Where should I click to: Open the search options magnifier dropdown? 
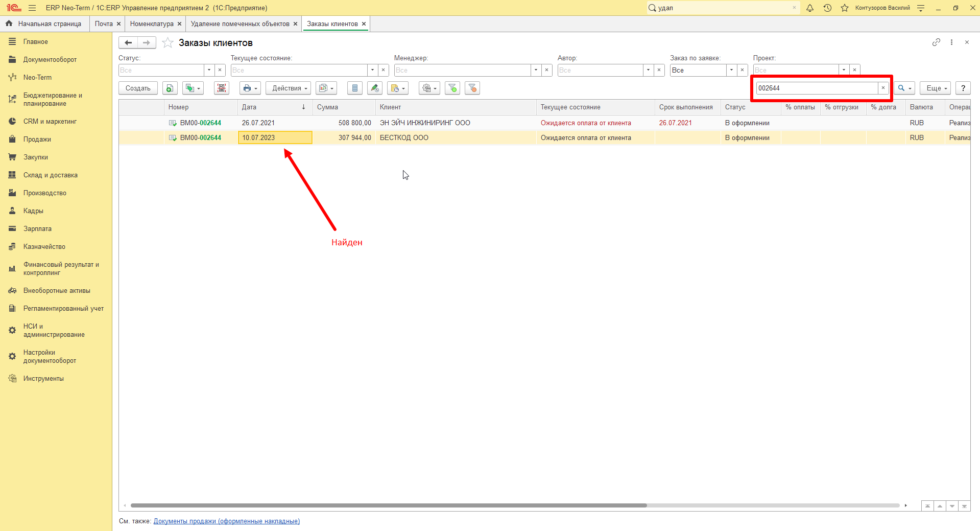[x=904, y=88]
